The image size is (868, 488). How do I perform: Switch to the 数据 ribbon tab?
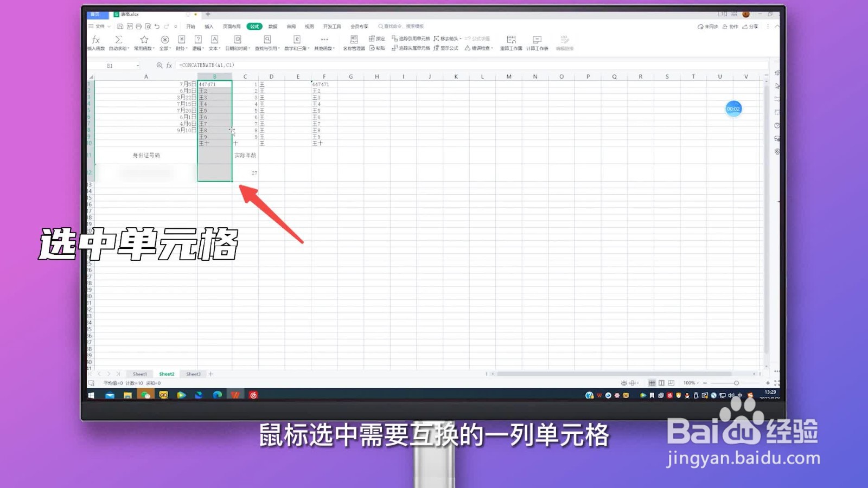point(274,26)
